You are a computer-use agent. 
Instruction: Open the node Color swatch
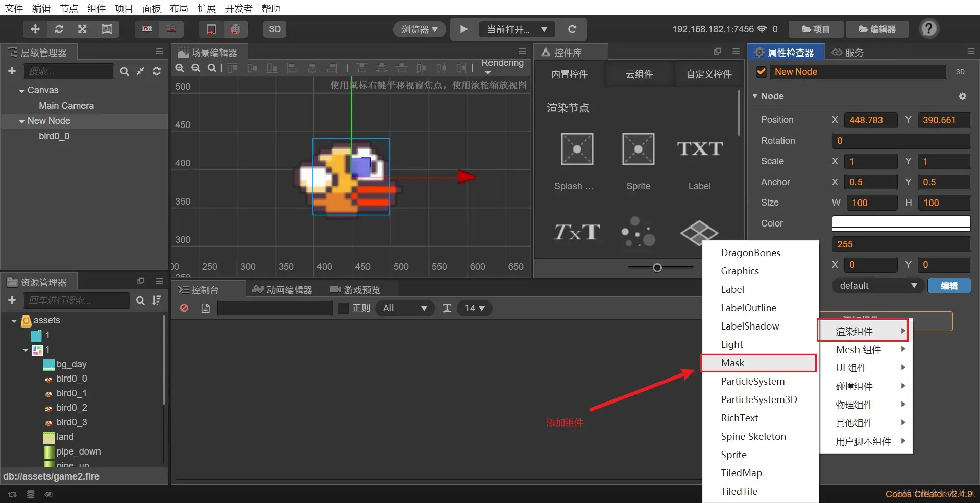pos(901,223)
